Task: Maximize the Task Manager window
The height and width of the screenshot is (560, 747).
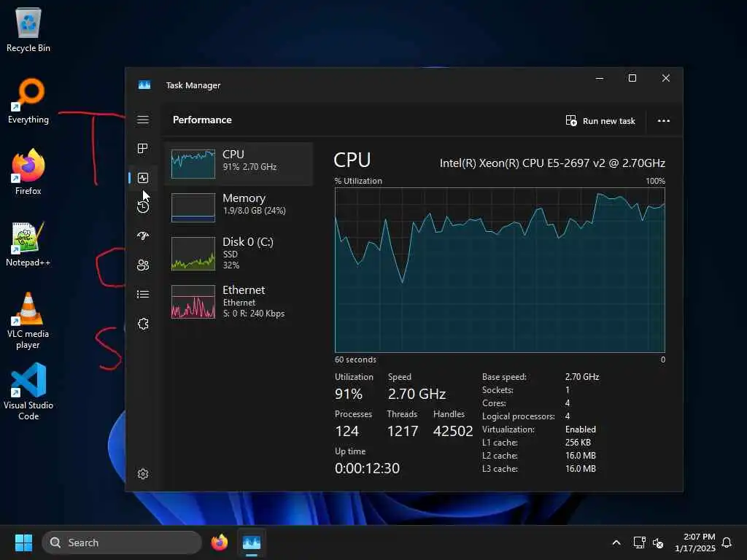Action: coord(632,78)
